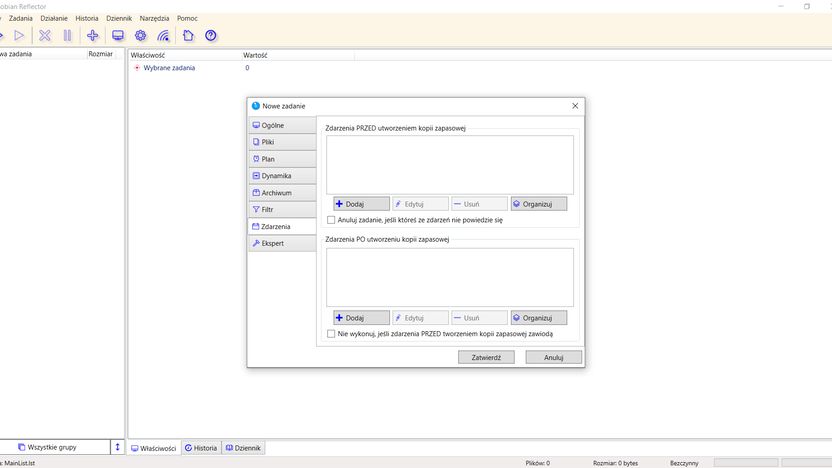Click the 'Rozmiar: 0 bytes' status entry
Viewport: 832px width, 468px height.
pos(616,463)
